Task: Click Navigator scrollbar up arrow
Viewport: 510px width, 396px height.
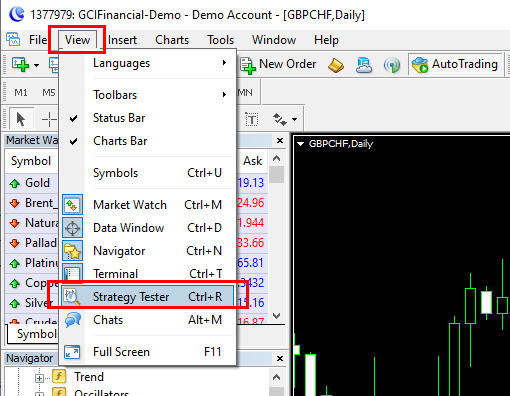Action: 276,377
